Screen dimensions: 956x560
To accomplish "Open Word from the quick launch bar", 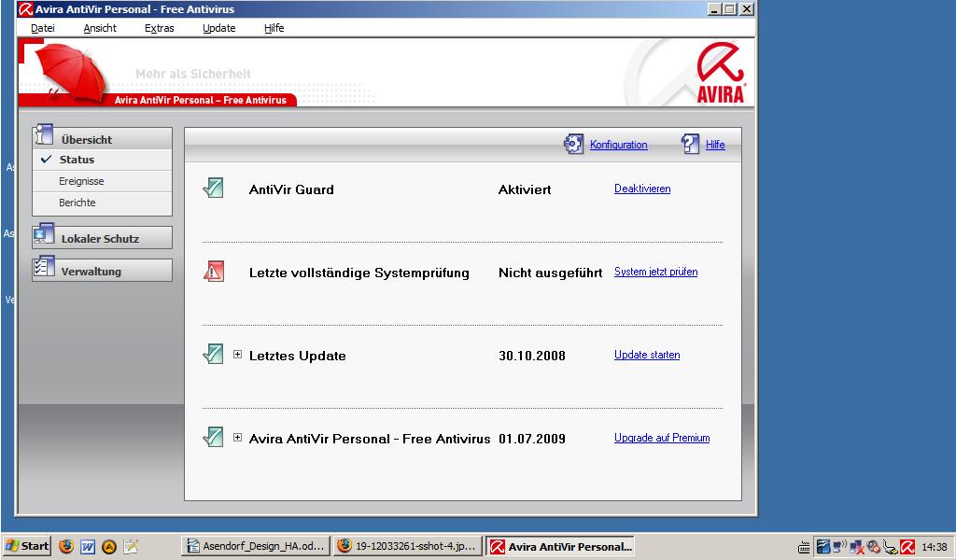I will pyautogui.click(x=88, y=546).
